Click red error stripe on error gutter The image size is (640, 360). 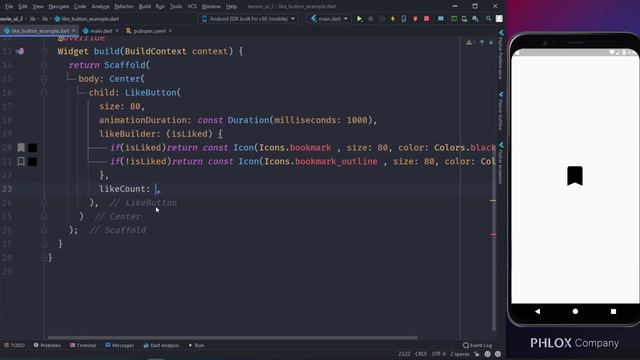[x=493, y=235]
